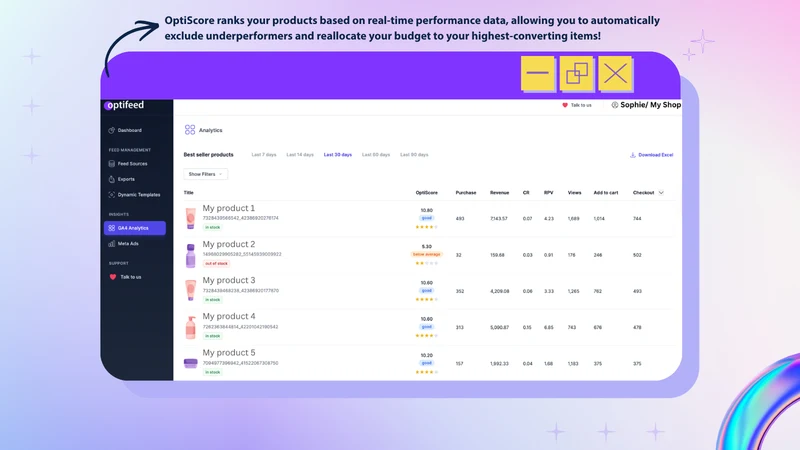Sort by Revenue column header
The height and width of the screenshot is (450, 800).
pyautogui.click(x=499, y=193)
